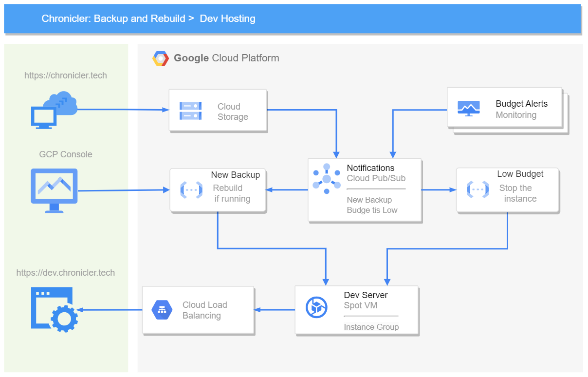This screenshot has height=377, width=588.
Task: Select the New Backup cloud function icon
Action: tap(191, 189)
